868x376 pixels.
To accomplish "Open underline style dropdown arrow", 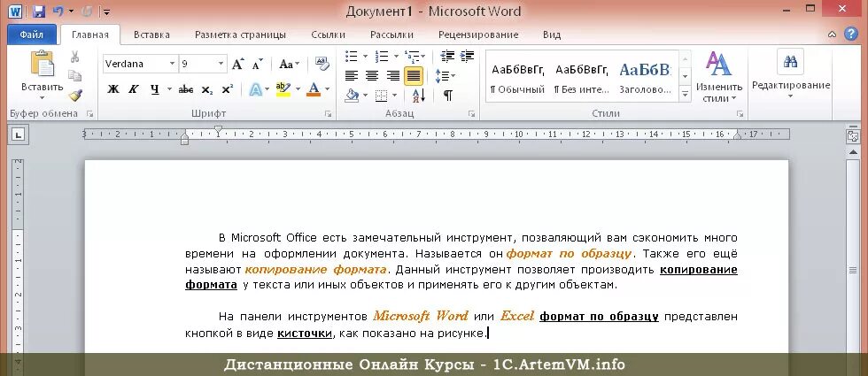I will (169, 89).
